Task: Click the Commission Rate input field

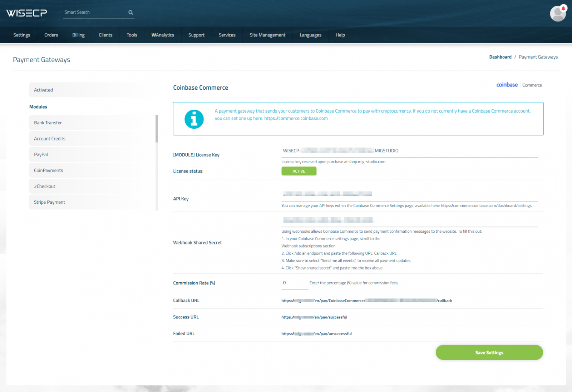Action: coord(295,283)
